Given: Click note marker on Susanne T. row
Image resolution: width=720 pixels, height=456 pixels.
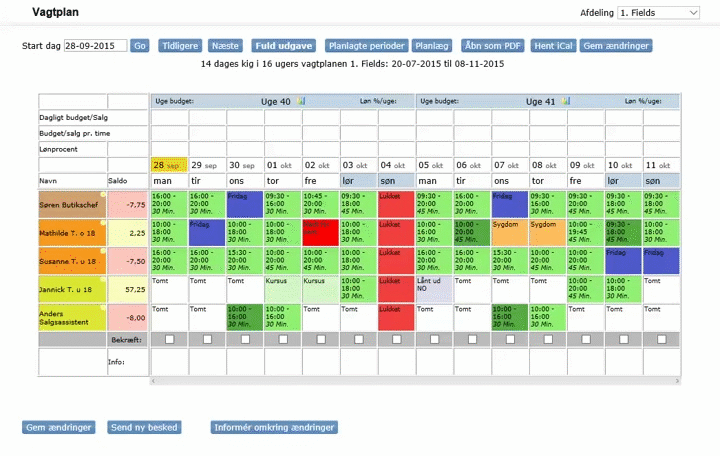Looking at the screenshot, I should pos(103,251).
